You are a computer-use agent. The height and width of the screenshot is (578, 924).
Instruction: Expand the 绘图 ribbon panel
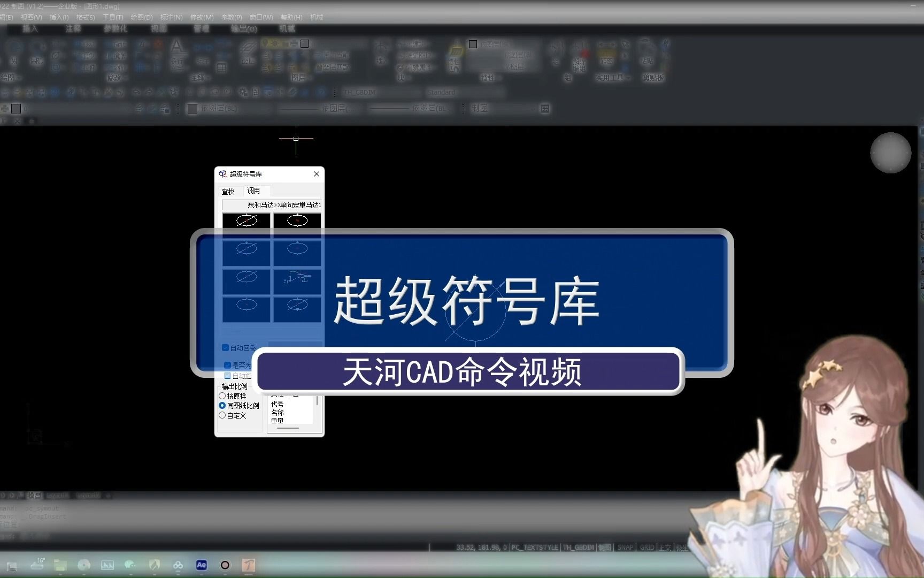[x=10, y=78]
